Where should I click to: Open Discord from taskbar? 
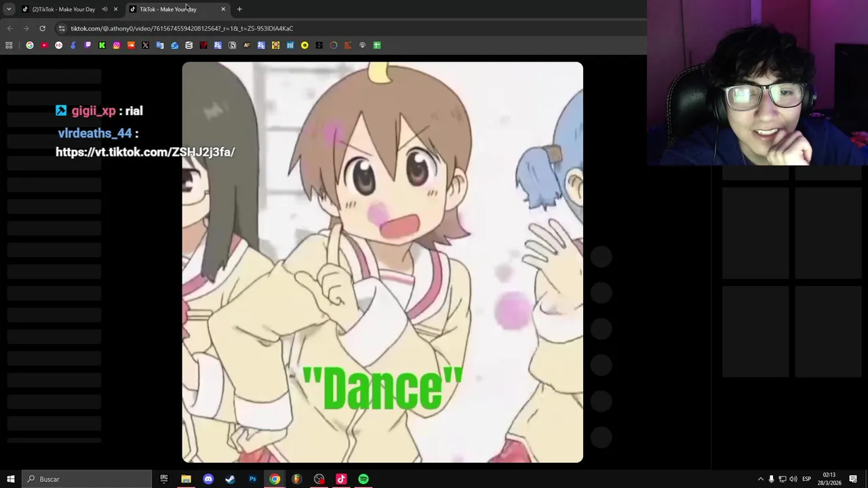click(208, 479)
